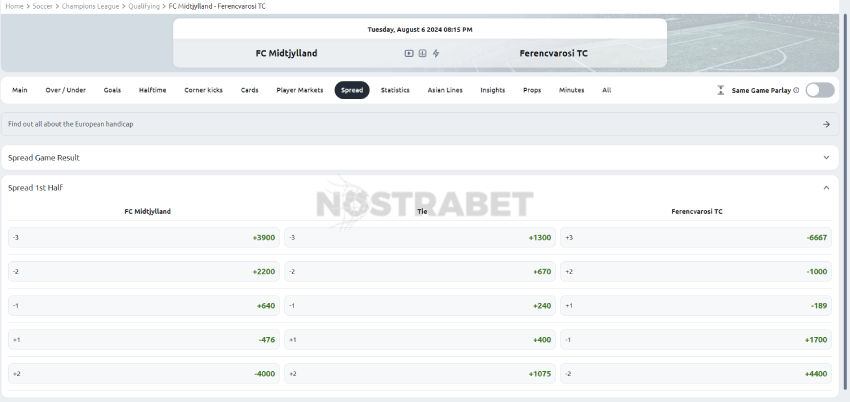Bet FC Midtjylland -2 at +2200
This screenshot has width=850, height=402.
tap(144, 271)
